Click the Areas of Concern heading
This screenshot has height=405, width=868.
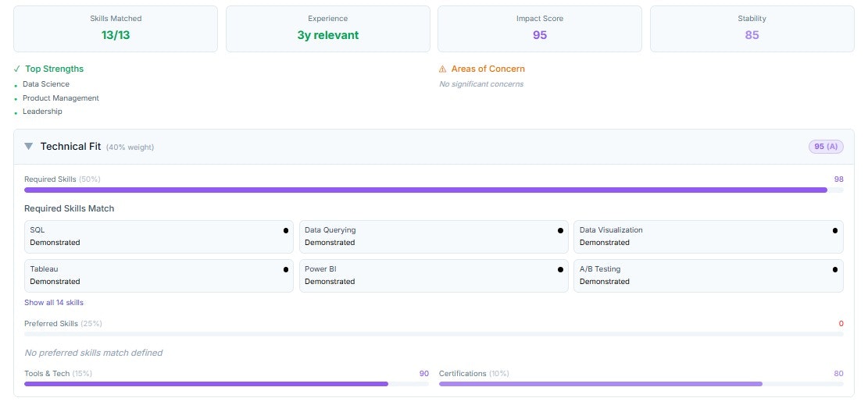pos(488,69)
